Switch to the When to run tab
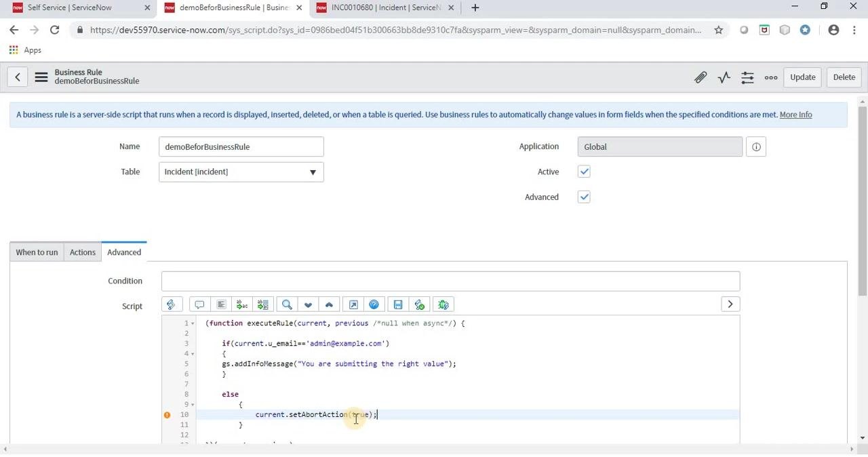868x457 pixels. (37, 252)
